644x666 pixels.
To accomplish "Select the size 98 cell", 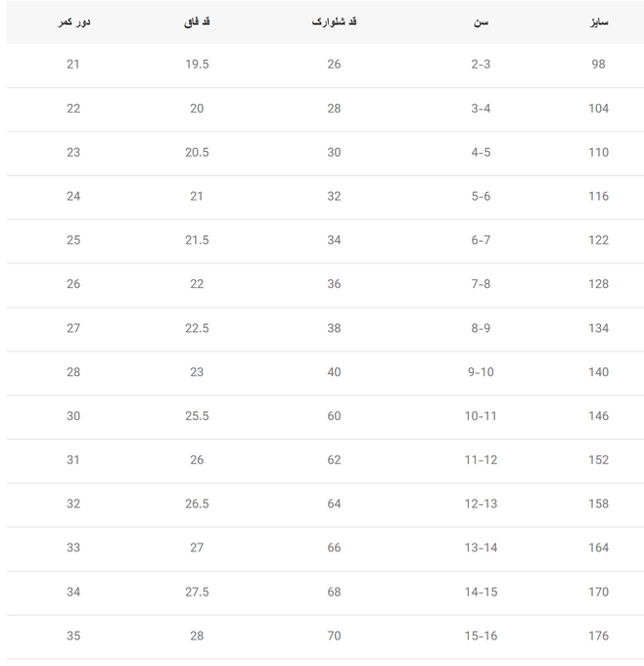I will (599, 64).
